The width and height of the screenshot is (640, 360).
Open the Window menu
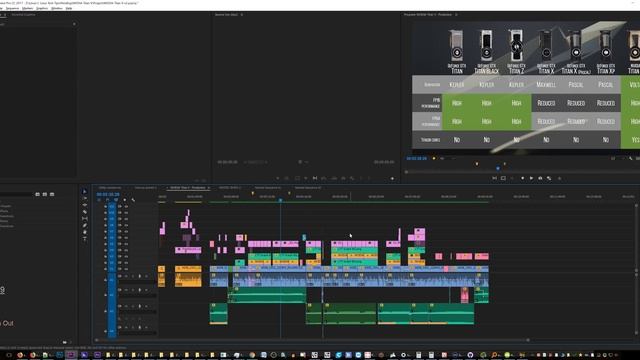(x=57, y=8)
